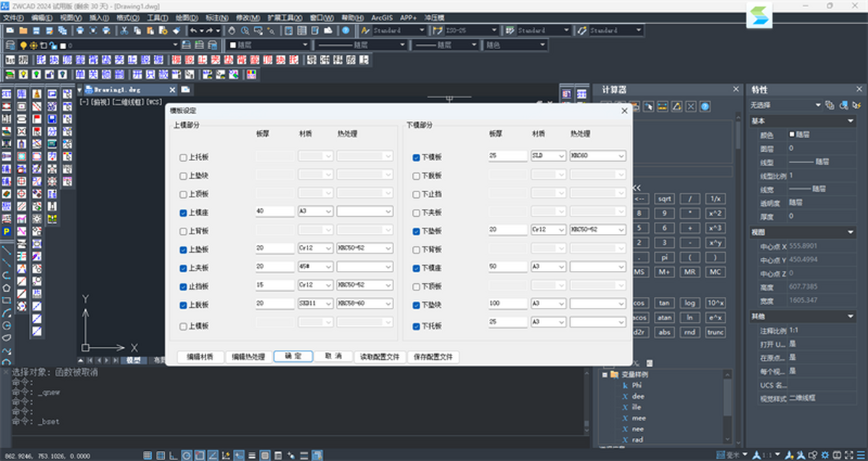Viewport: 868px width, 461px height.
Task: Click the sqrt calculator key
Action: point(665,199)
